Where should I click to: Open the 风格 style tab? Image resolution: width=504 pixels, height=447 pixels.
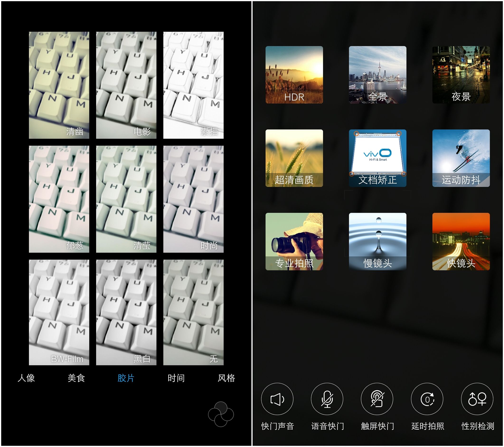point(226,378)
